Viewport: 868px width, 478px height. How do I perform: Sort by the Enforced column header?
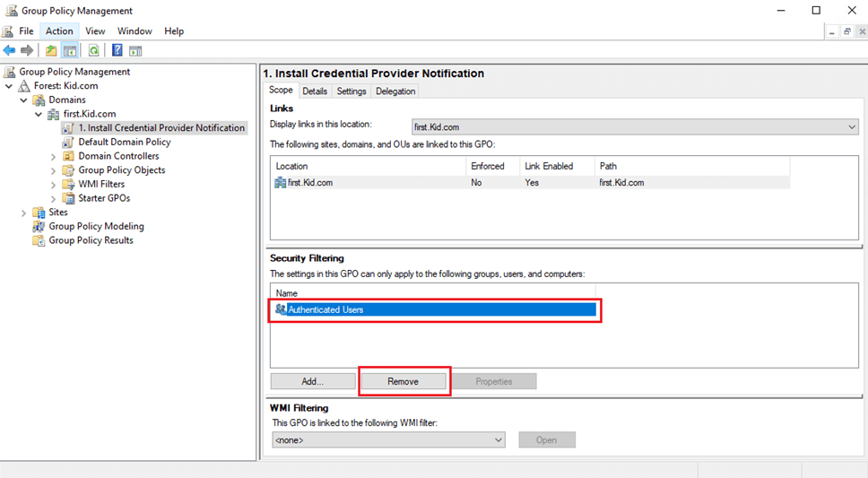[x=492, y=166]
